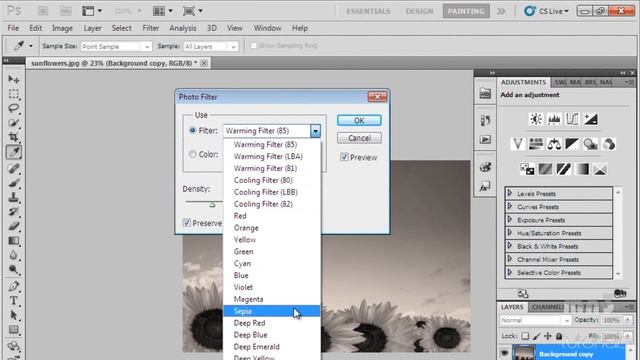
Task: Toggle lock image pixels brush icon
Action: coord(536,336)
